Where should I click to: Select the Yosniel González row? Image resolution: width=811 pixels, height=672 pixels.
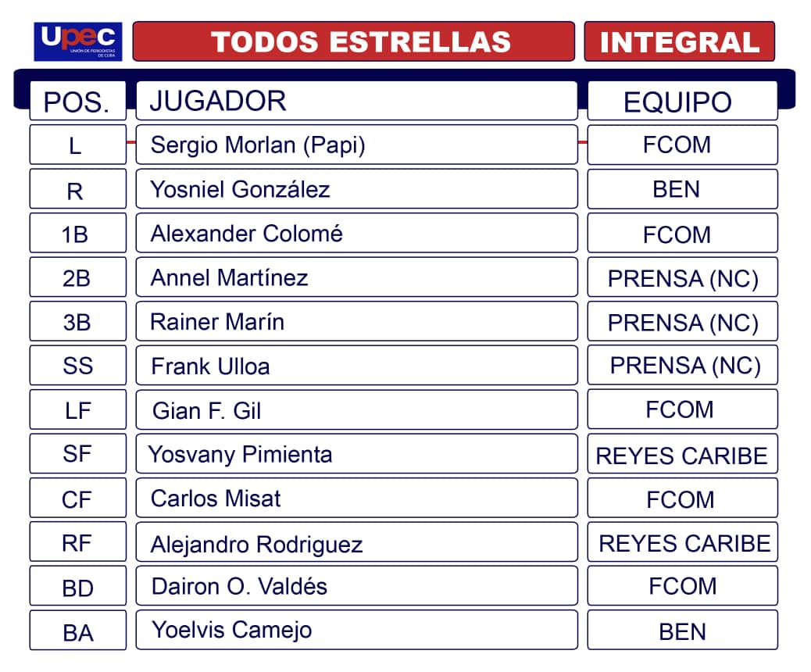click(356, 189)
